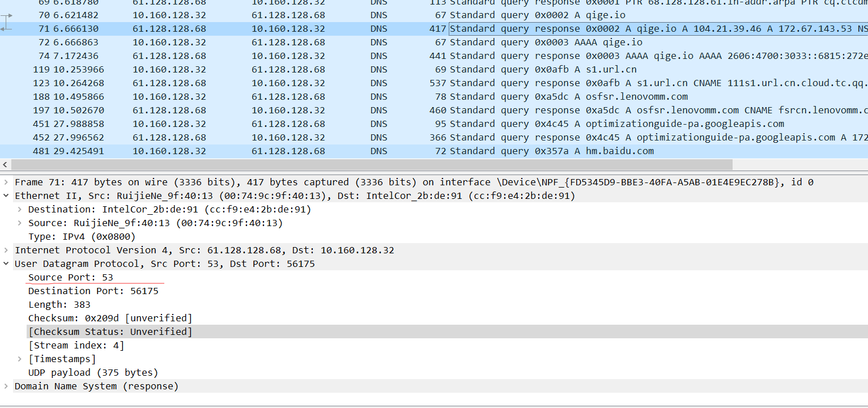Select packet 74 AAAA response row
Screen dimensions: 868x408
(x=434, y=56)
